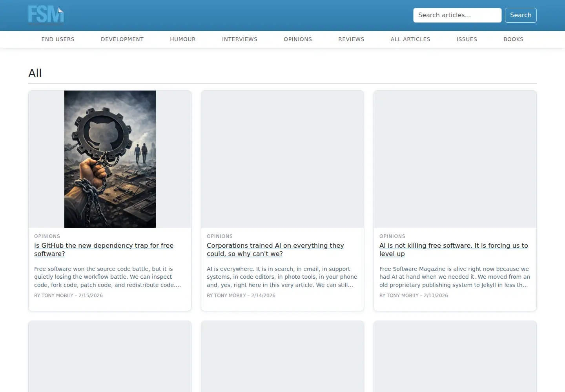Open the Humour category
The image size is (565, 392).
click(x=183, y=39)
